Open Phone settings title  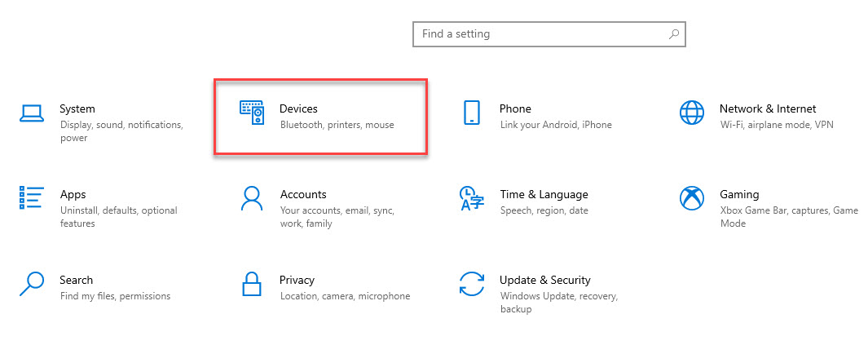click(x=515, y=108)
